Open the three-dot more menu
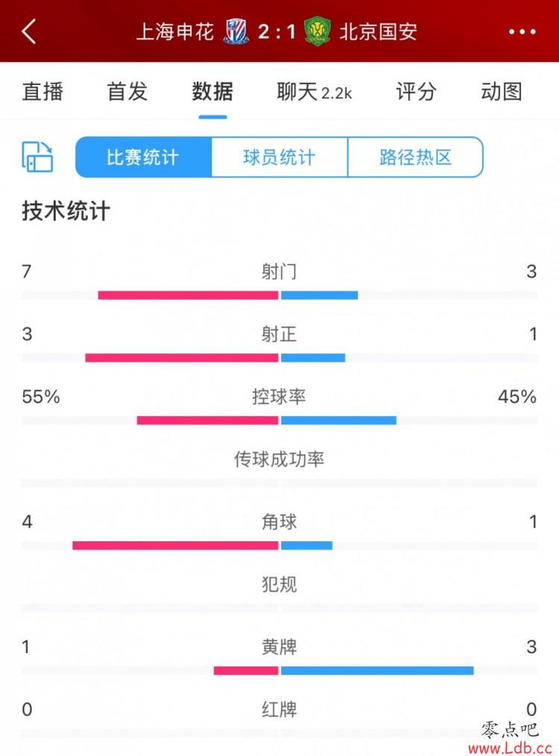This screenshot has height=756, width=559. tap(522, 32)
